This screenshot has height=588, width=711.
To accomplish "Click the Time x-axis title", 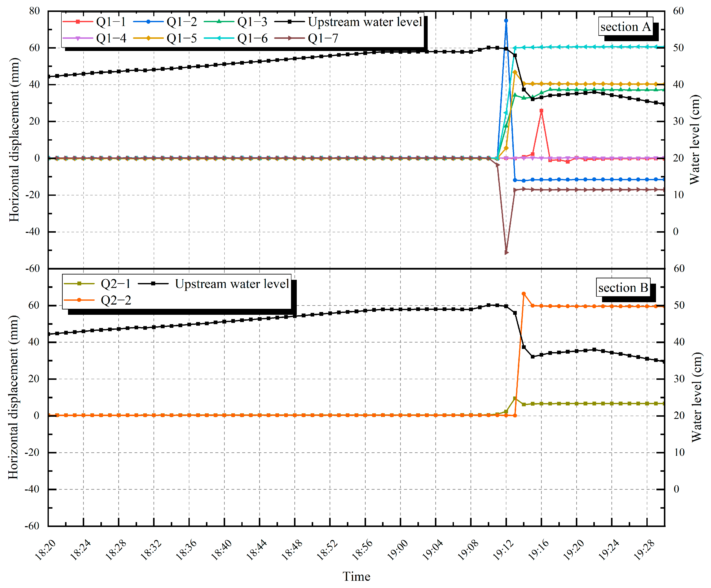I will click(x=356, y=576).
